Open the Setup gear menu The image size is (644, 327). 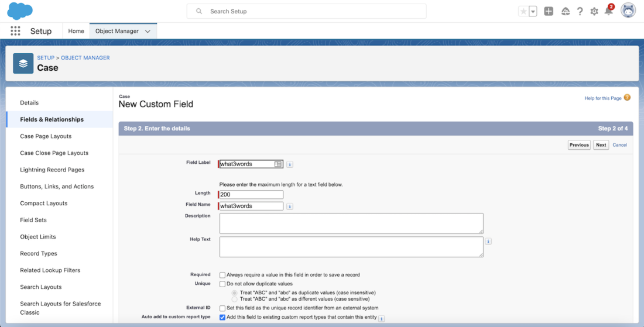click(594, 12)
